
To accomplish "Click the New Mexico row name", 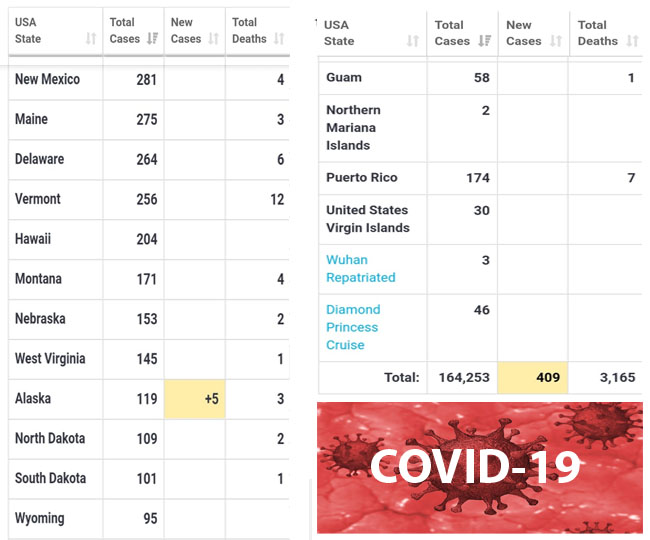I will click(47, 79).
